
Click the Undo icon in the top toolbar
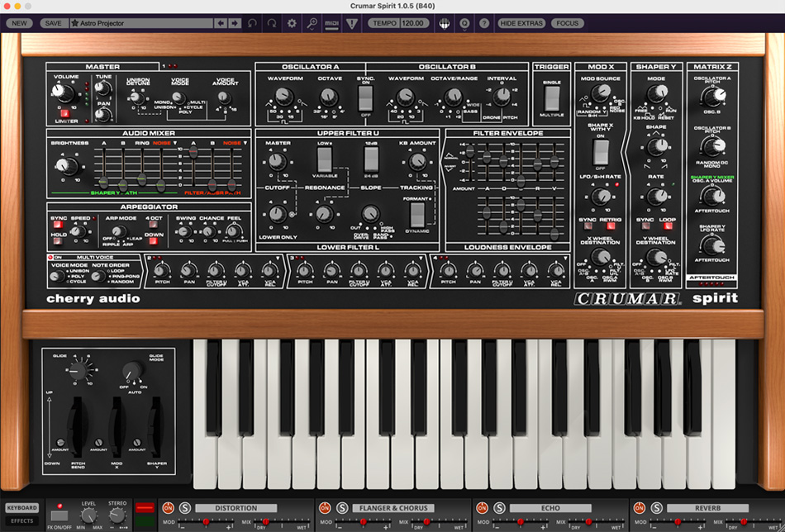252,23
